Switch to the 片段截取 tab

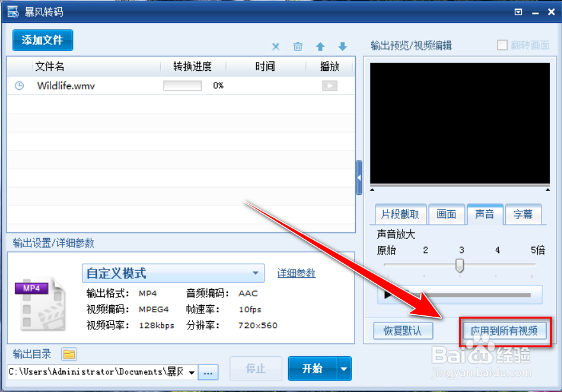(400, 215)
